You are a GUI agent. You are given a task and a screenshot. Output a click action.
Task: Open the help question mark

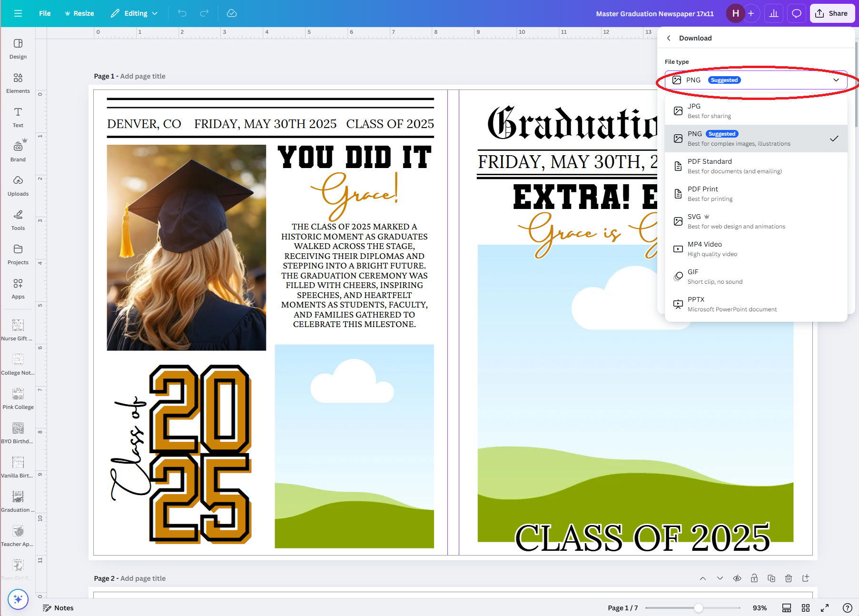[848, 608]
